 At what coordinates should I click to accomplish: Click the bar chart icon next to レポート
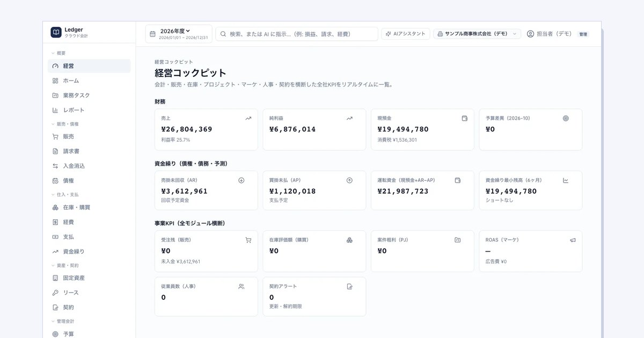(55, 110)
